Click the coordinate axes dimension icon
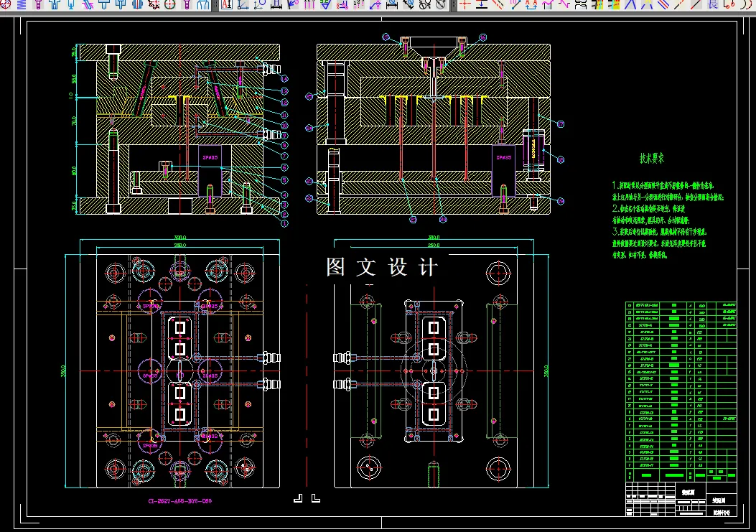 [x=242, y=4]
